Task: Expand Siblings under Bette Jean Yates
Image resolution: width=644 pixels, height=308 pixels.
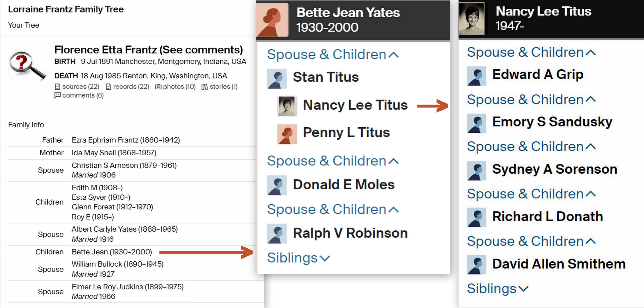Action: coord(299,258)
